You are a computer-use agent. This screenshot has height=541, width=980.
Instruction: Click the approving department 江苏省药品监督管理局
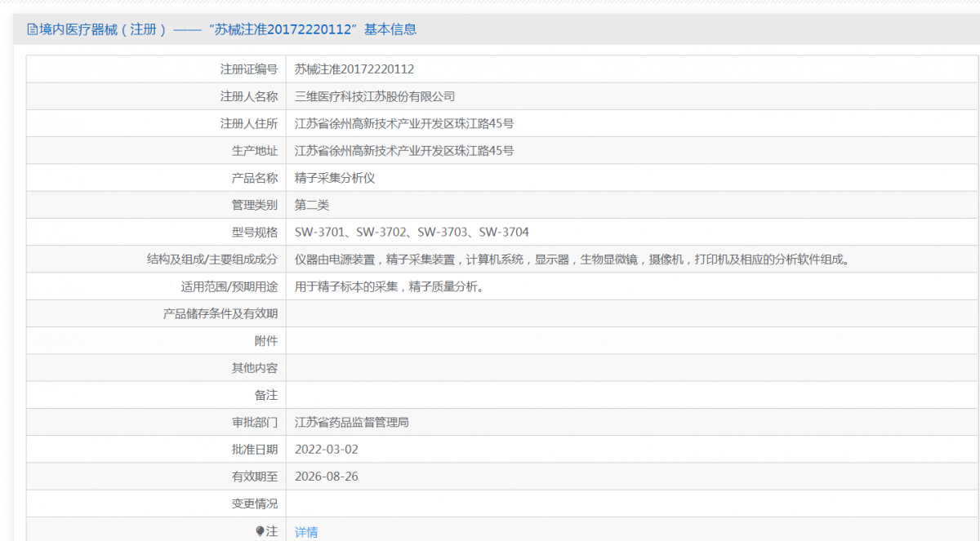pos(352,423)
